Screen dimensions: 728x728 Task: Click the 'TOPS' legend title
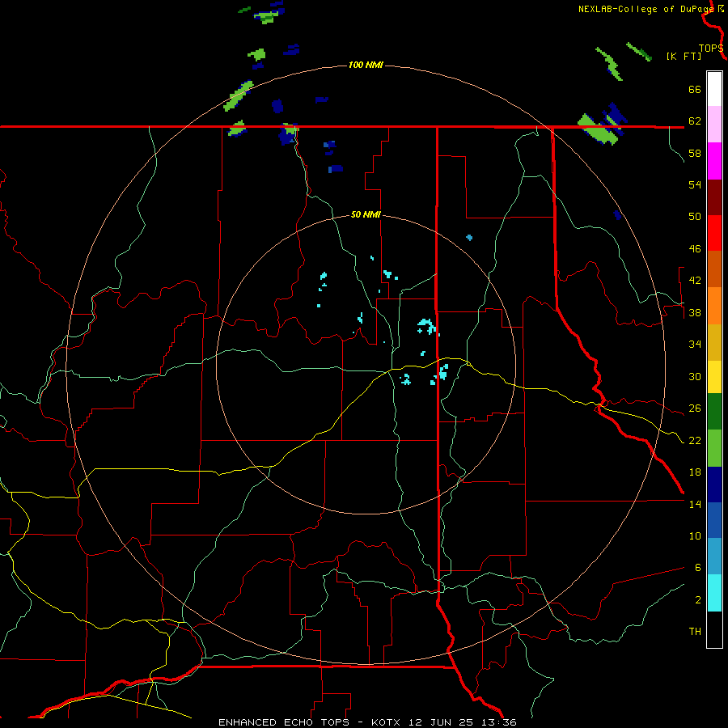pyautogui.click(x=711, y=48)
